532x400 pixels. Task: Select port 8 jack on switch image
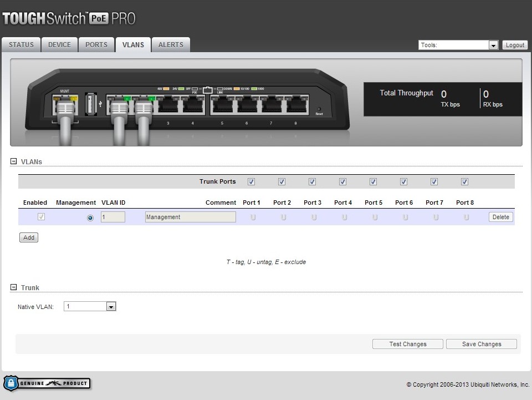point(296,105)
